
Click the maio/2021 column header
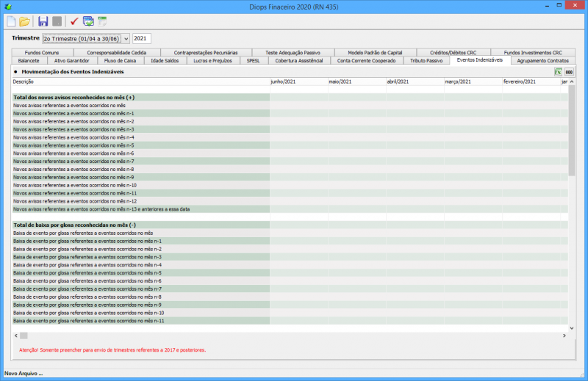point(357,81)
